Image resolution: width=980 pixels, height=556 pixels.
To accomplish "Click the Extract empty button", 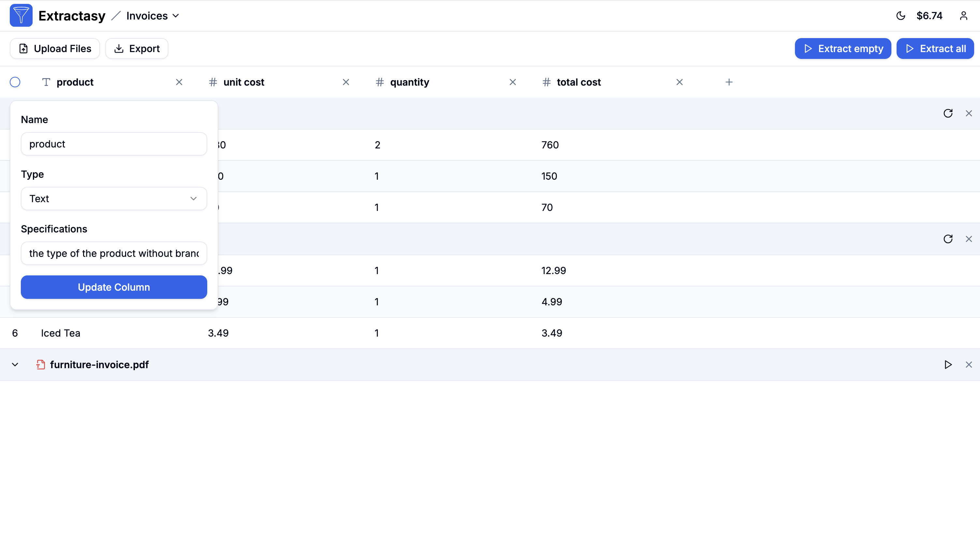I will [x=843, y=49].
